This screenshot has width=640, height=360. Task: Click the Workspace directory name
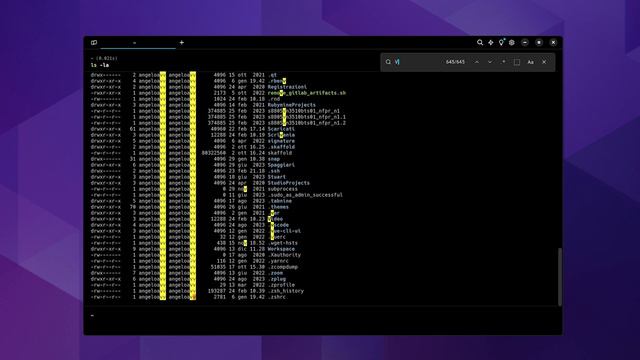pyautogui.click(x=281, y=249)
